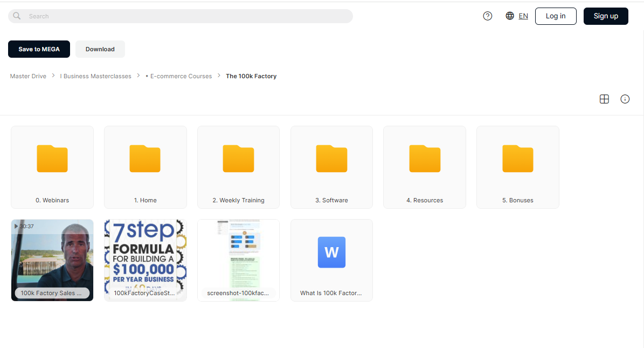Open the 5. Bonuses folder icon

coord(518,159)
